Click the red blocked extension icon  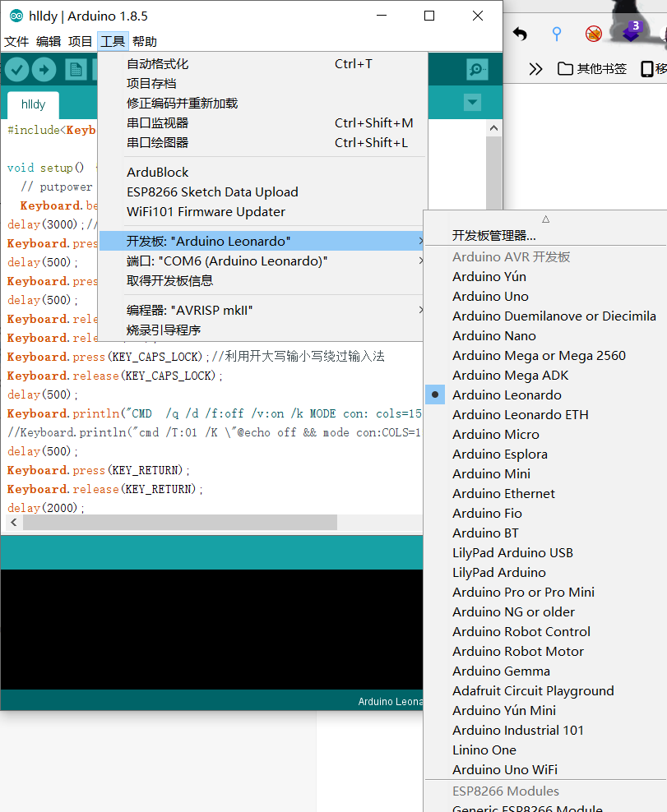click(594, 34)
